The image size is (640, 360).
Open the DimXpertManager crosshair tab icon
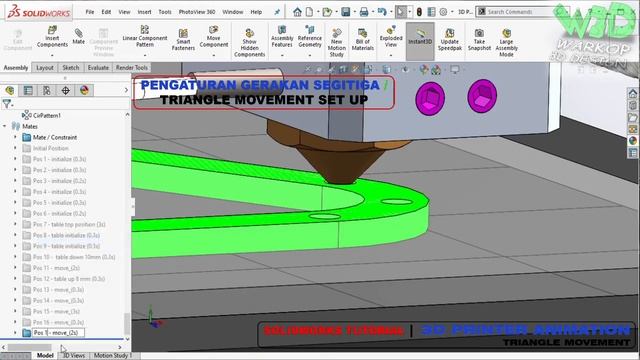(65, 90)
